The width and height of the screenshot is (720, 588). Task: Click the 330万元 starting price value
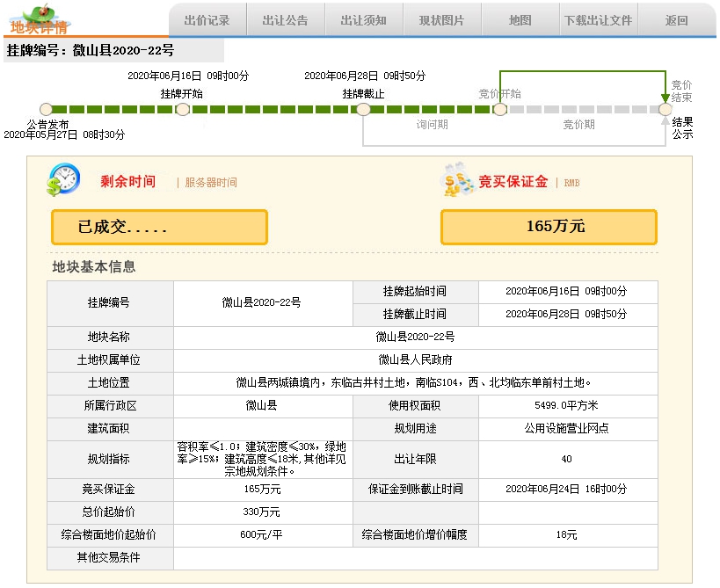pos(263,512)
